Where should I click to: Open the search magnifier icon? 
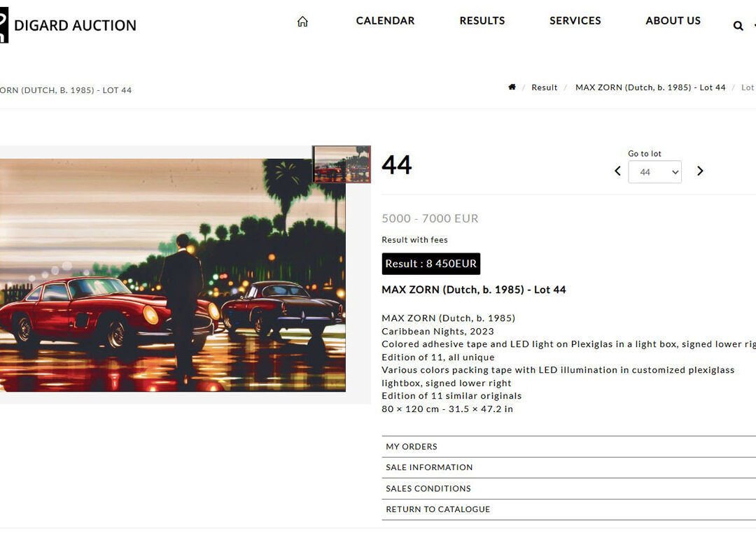point(738,26)
